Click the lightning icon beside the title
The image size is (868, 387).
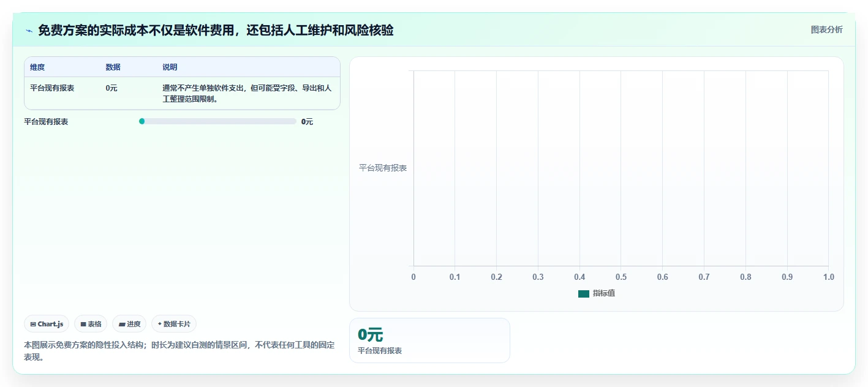[x=29, y=31]
